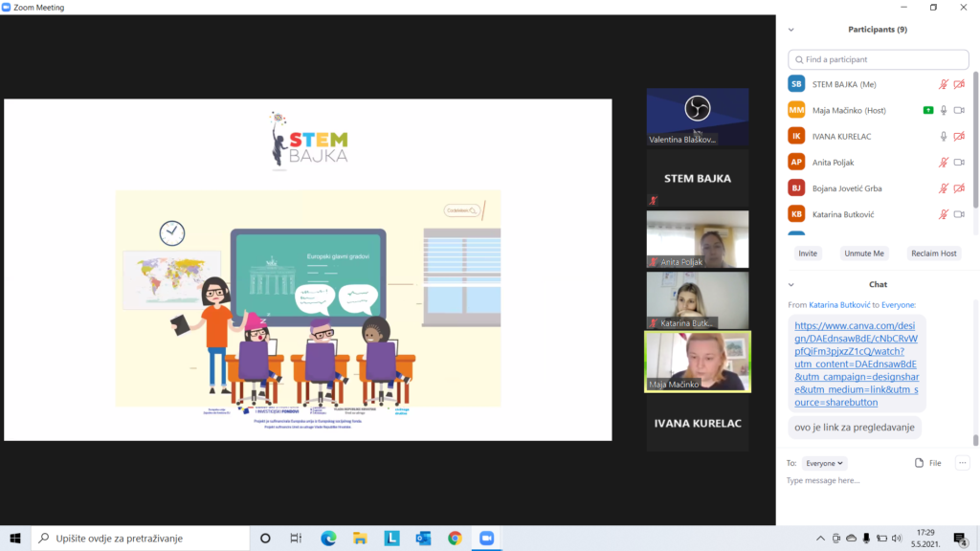The image size is (980, 551).
Task: Open File Explorer from the taskbar
Action: pyautogui.click(x=360, y=538)
